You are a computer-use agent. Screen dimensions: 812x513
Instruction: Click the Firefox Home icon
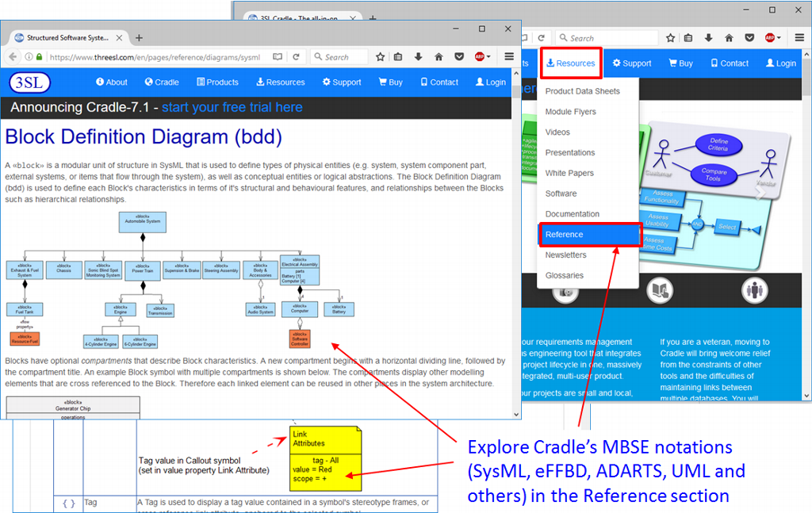tap(439, 56)
